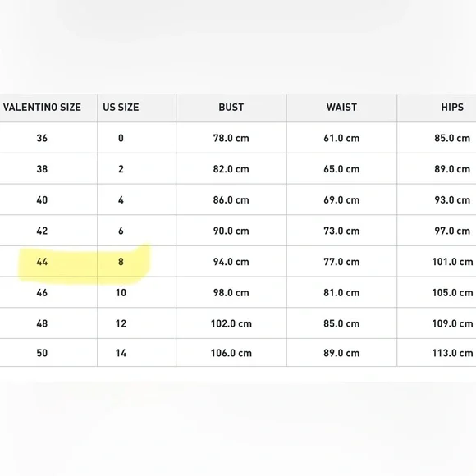Click the 78.0 cm bust cell
476x476 pixels.
[x=231, y=138]
